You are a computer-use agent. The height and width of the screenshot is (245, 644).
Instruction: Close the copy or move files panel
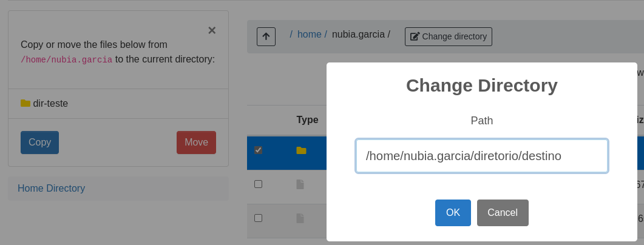click(212, 30)
